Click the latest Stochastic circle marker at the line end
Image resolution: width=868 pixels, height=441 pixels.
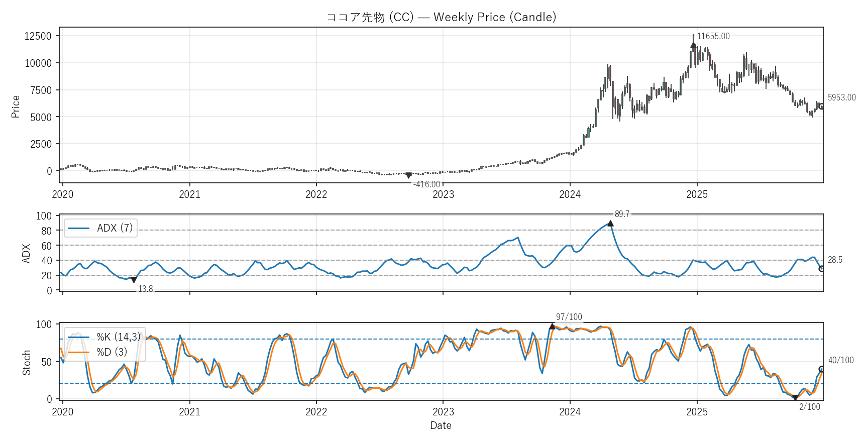coord(821,369)
